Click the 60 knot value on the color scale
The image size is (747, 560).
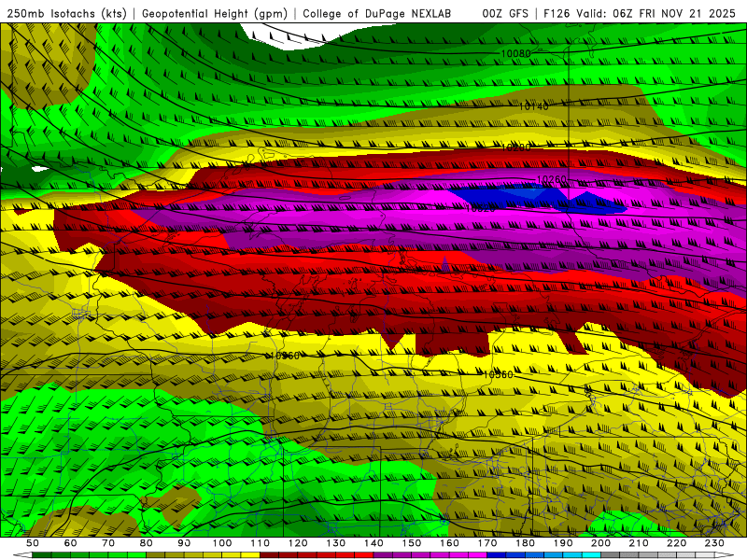(x=71, y=543)
